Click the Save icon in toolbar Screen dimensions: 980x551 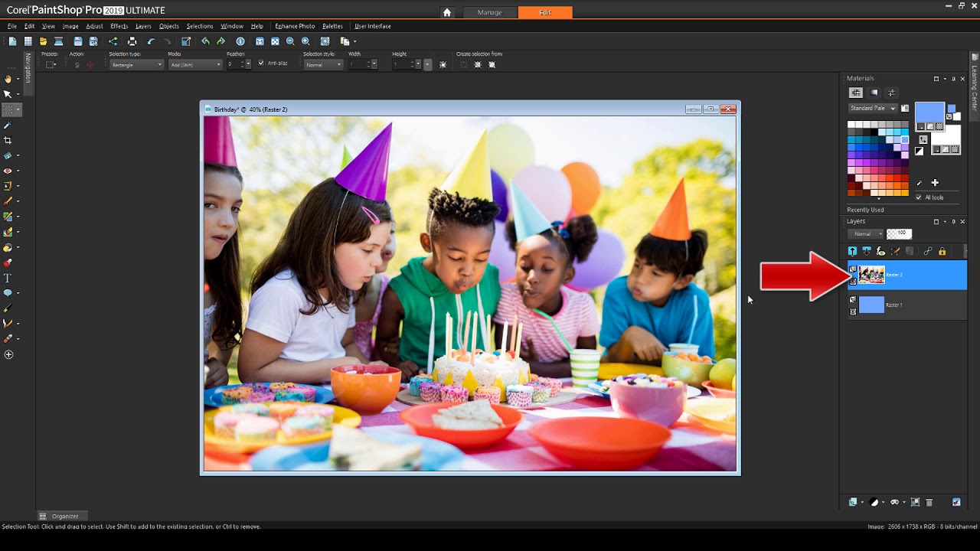click(x=78, y=41)
